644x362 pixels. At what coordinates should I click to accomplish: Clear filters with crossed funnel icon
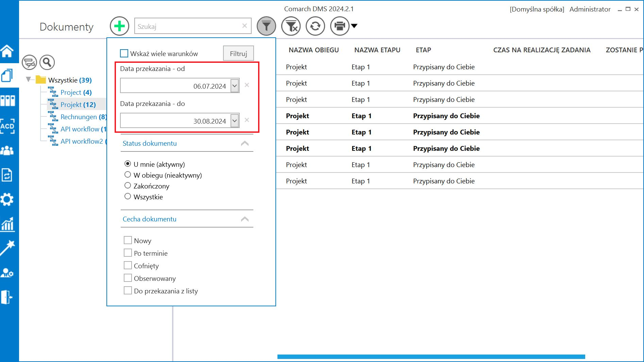291,26
